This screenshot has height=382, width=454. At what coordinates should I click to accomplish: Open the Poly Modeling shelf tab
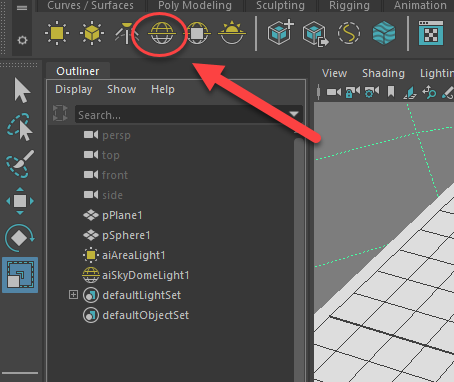195,5
